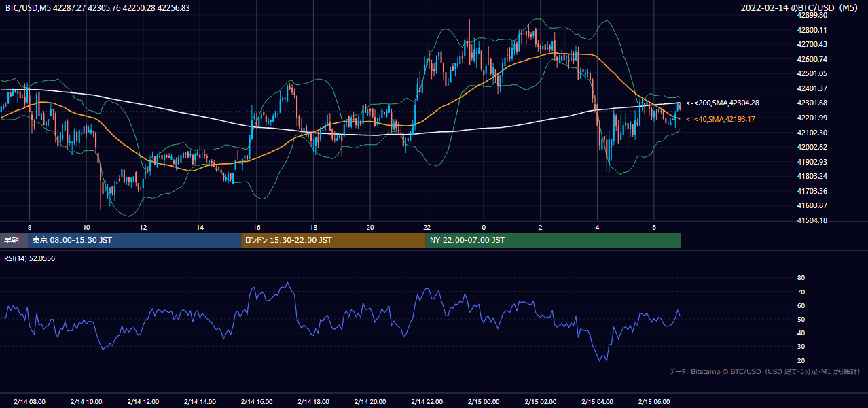Screen dimensions: 868x408
Task: Click the 42800.11 price axis label
Action: pos(812,30)
